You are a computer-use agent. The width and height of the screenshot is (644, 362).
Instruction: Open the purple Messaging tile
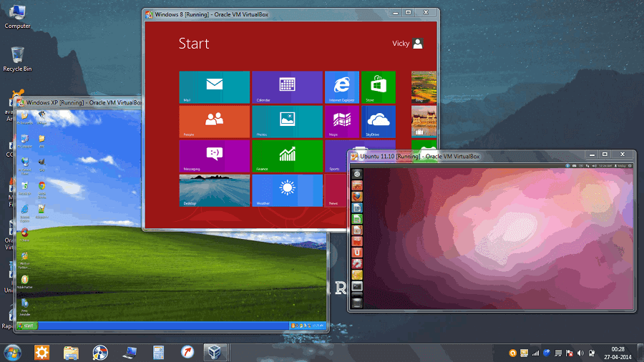(215, 156)
